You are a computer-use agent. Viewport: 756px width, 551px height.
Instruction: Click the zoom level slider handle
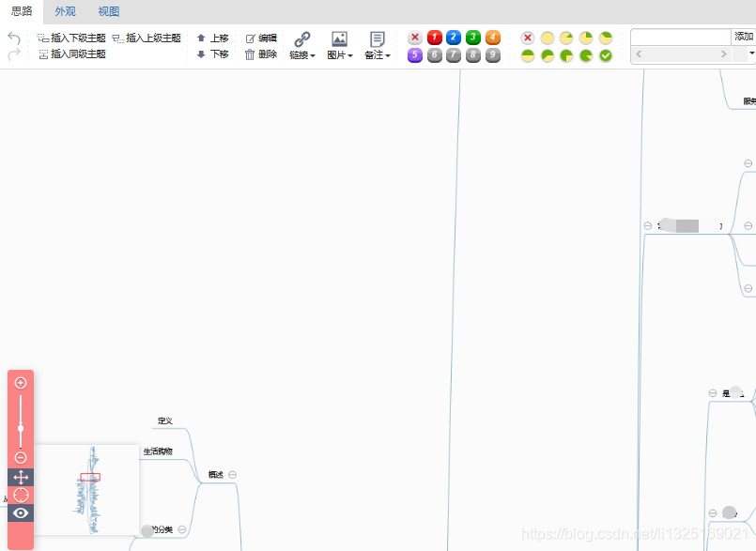(21, 428)
